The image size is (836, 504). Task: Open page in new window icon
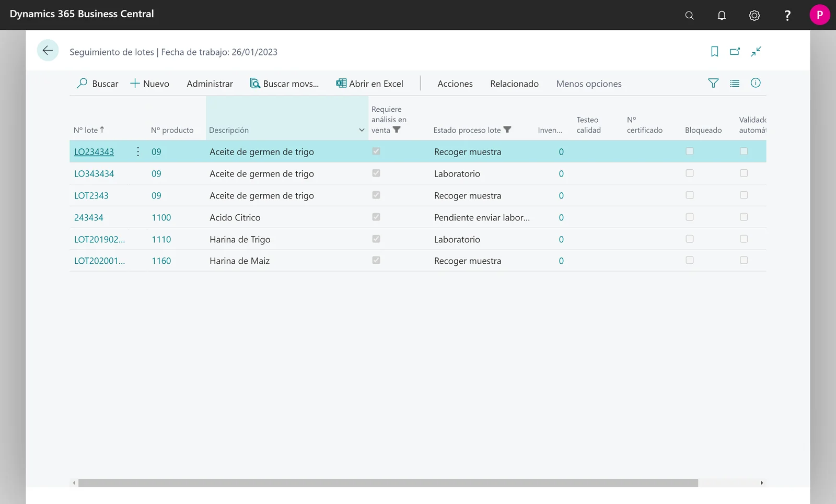(x=735, y=51)
